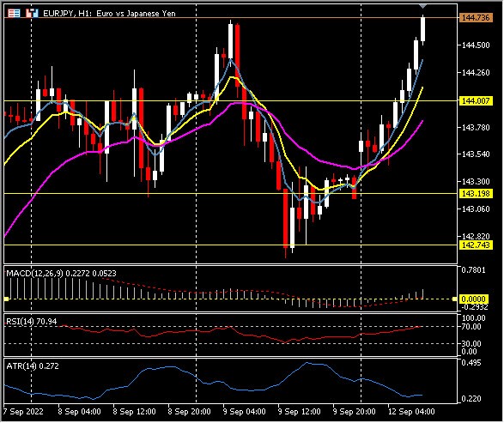504x423 pixels.
Task: Select the 144.007 horizontal line label
Action: tap(476, 101)
